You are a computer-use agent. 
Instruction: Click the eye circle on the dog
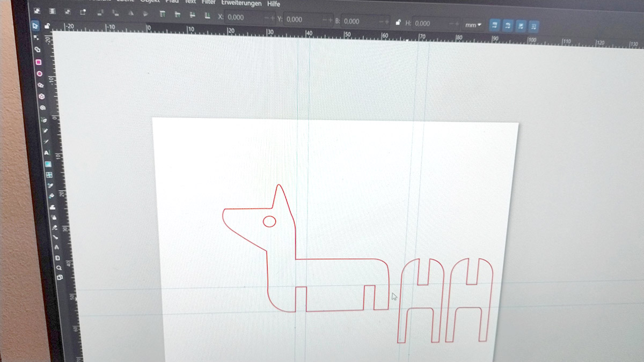click(x=269, y=221)
